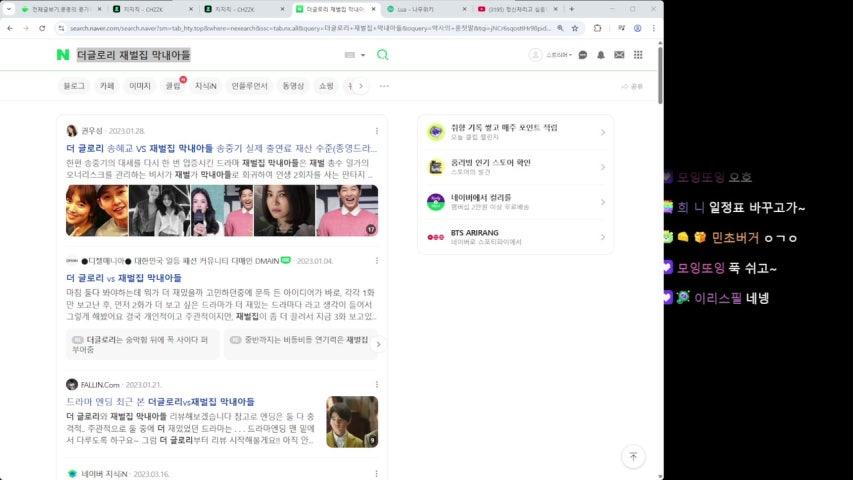Click the 더글로리는 comment snippet card

[143, 344]
